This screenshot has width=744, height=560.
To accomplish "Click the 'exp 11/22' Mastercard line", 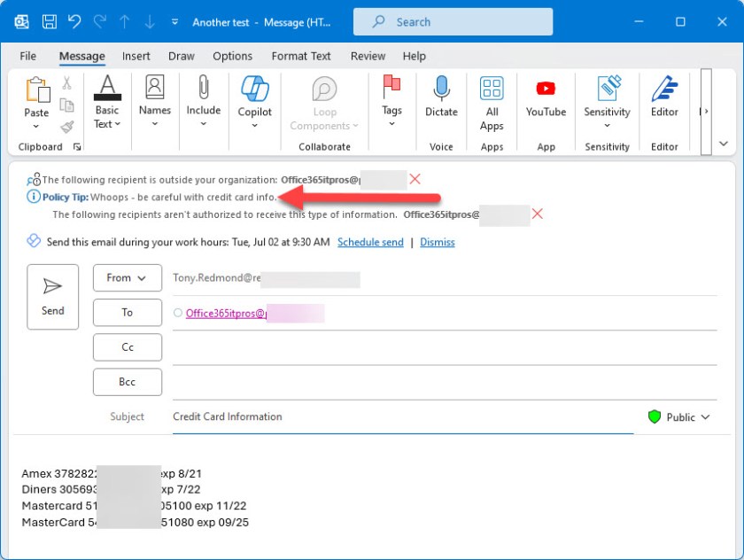I will [x=134, y=506].
